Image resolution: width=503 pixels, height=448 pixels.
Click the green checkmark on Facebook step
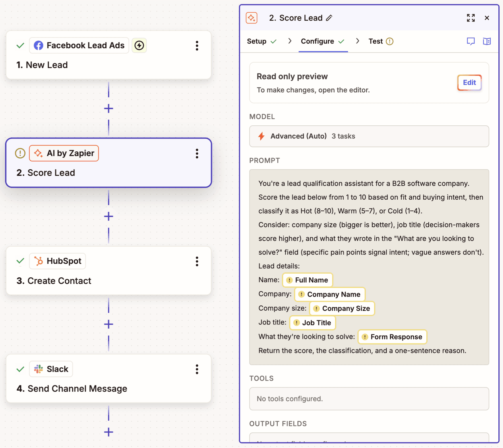[20, 45]
